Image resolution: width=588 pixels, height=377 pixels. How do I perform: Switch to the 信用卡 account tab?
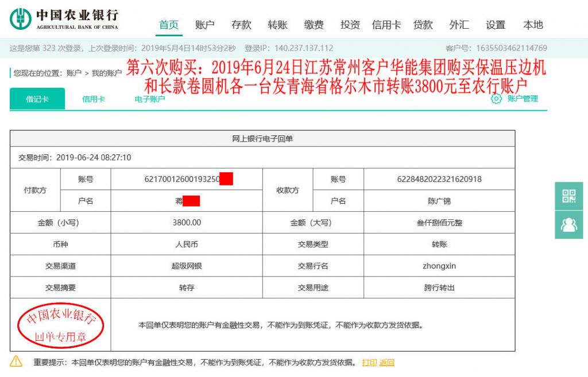[94, 99]
